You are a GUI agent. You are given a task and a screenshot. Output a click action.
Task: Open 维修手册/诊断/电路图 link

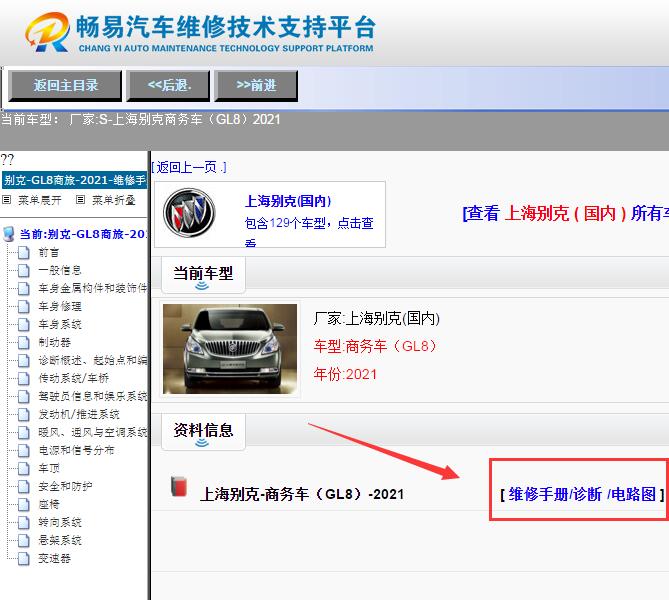[582, 494]
